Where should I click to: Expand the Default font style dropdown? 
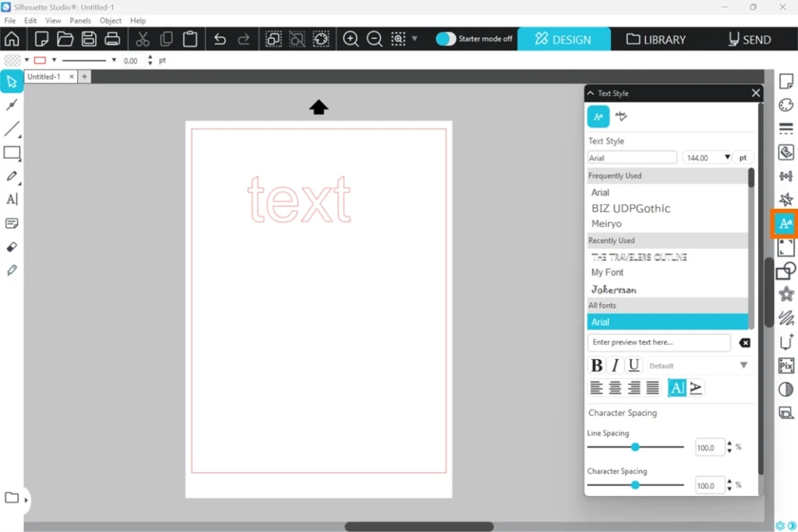(743, 365)
